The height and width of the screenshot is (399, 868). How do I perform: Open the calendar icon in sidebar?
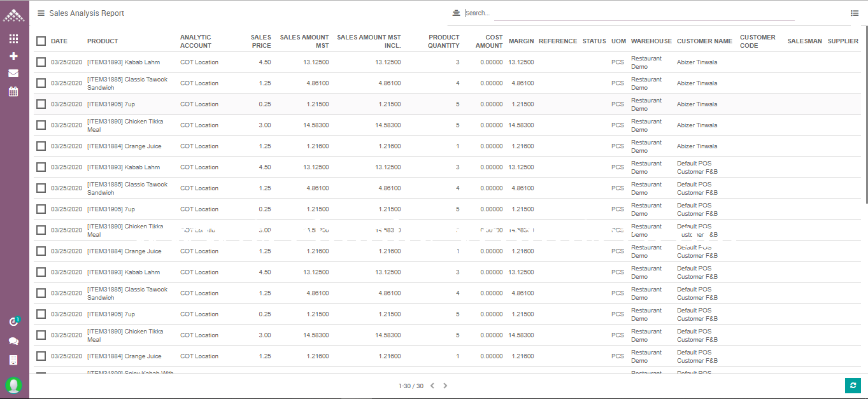[13, 91]
